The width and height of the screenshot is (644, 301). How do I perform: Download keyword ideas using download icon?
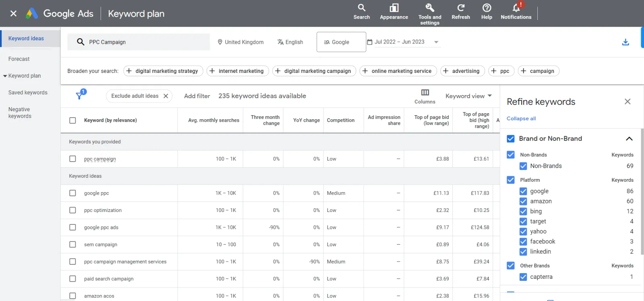[x=625, y=42]
